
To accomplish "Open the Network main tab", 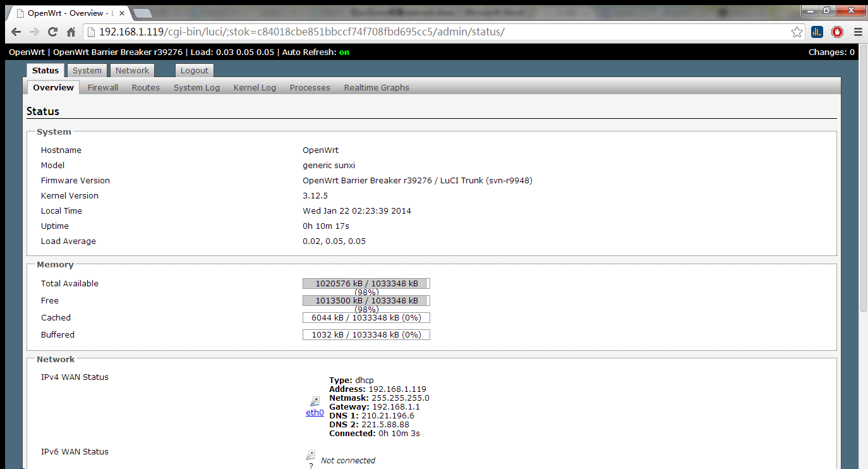I will (132, 71).
